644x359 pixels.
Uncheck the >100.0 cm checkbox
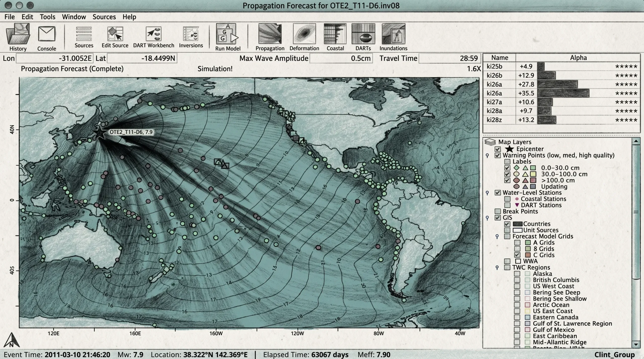pos(507,180)
